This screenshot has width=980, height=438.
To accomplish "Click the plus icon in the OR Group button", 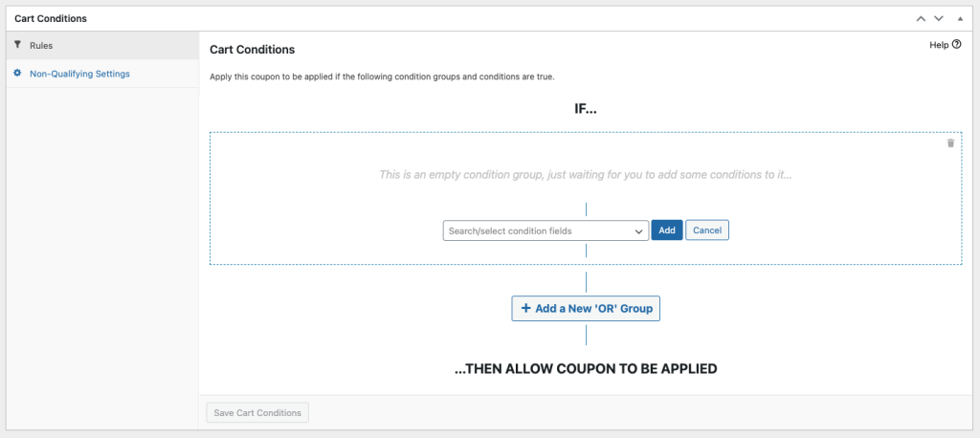I will tap(525, 308).
